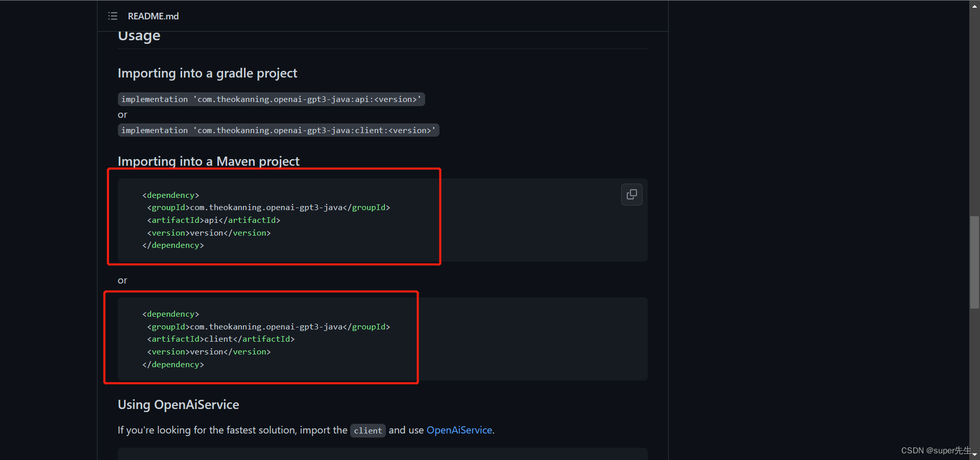Viewport: 980px width, 460px height.
Task: Click the opening dependency tag in first block
Action: (x=171, y=195)
